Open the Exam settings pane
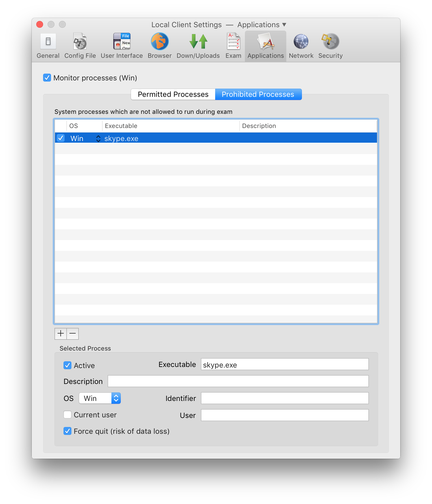 click(x=233, y=46)
